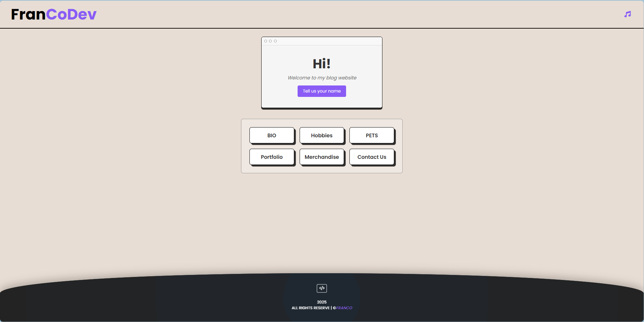Open the Portfolio page
The height and width of the screenshot is (322, 644).
[272, 157]
